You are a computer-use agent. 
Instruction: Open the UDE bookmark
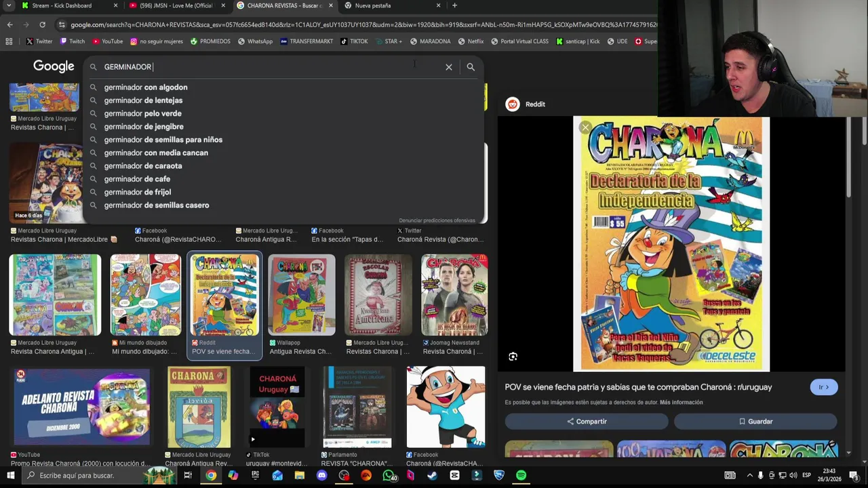(x=617, y=41)
